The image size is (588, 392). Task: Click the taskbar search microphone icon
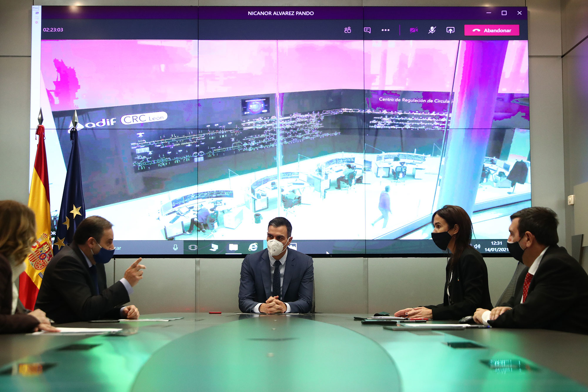175,247
